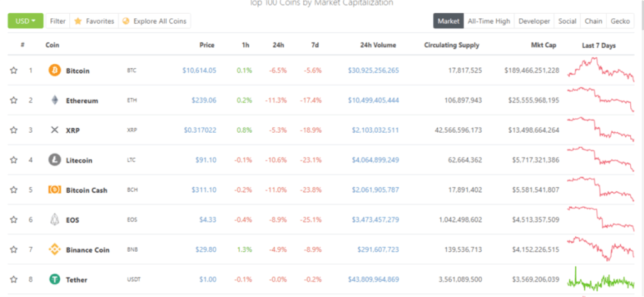This screenshot has width=644, height=297.
Task: Click the Bitcoin Cash logo icon
Action: pos(55,190)
